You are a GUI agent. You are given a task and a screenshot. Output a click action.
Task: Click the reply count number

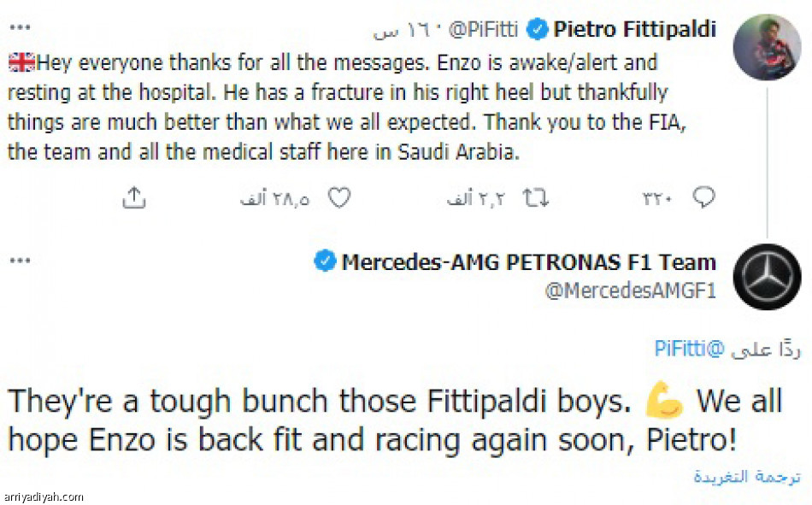pos(657,199)
